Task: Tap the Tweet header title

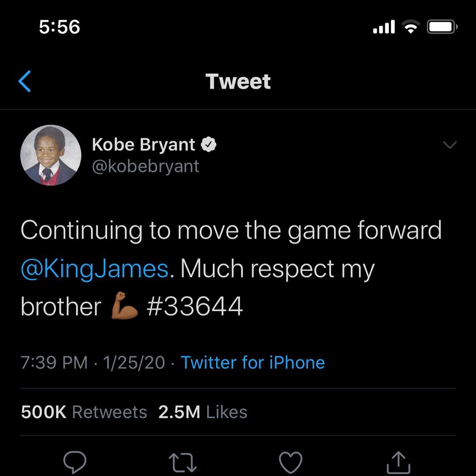Action: (x=238, y=82)
